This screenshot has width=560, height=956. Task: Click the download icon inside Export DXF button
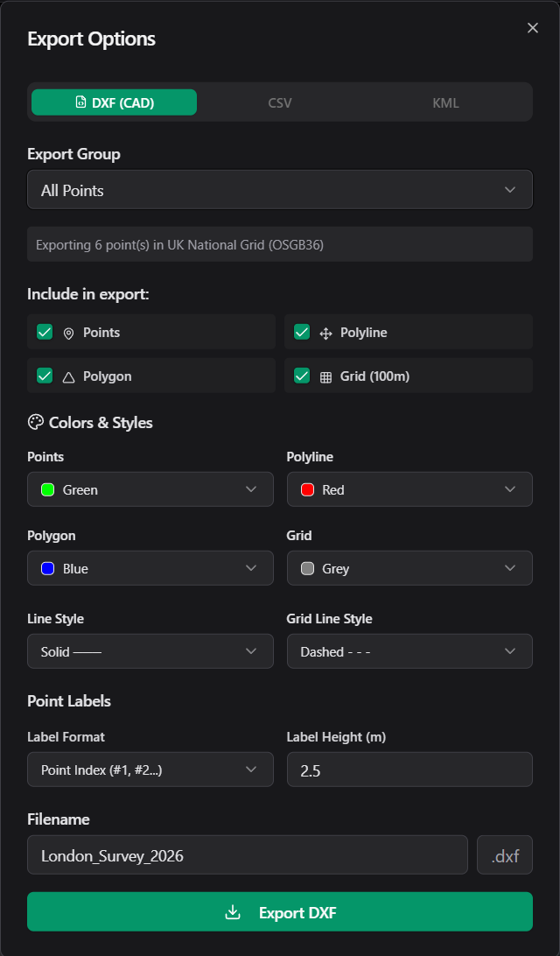pyautogui.click(x=232, y=911)
